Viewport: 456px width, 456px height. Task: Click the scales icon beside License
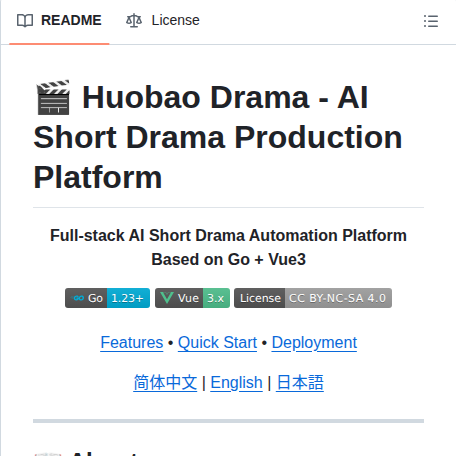134,21
